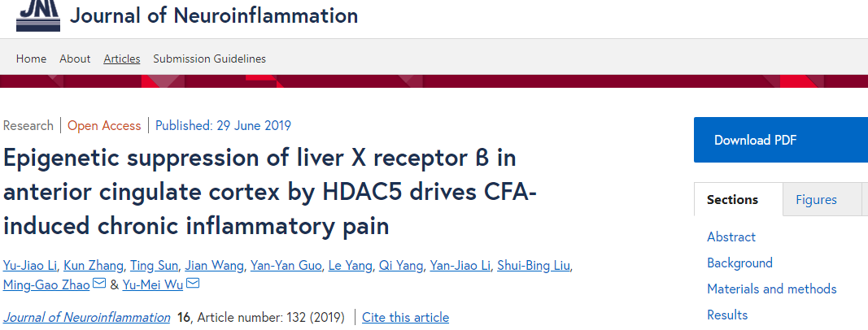Go to Materials and methods section

click(x=772, y=289)
